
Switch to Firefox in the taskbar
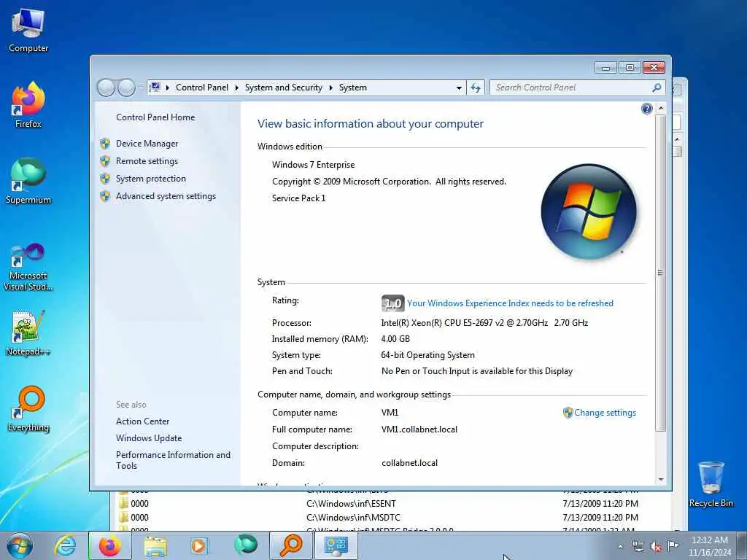(109, 545)
